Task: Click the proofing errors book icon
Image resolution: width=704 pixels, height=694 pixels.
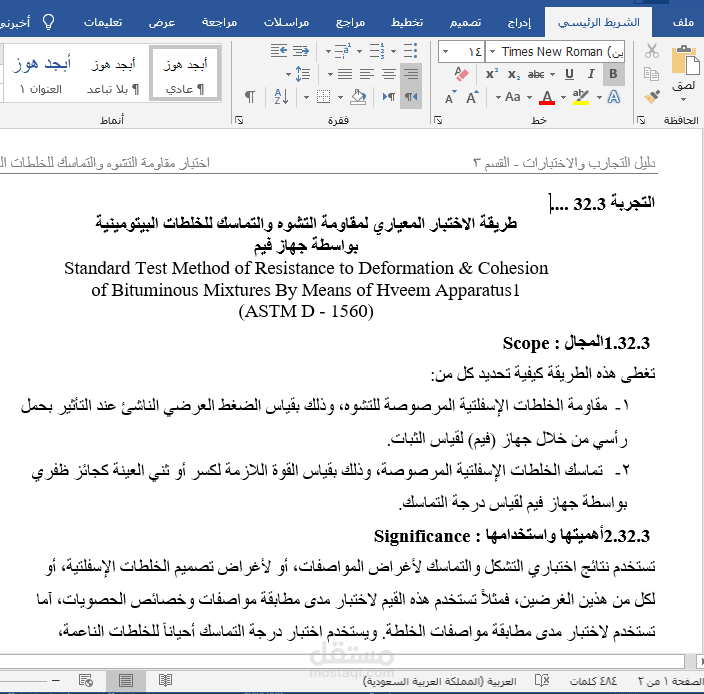Action: [542, 681]
